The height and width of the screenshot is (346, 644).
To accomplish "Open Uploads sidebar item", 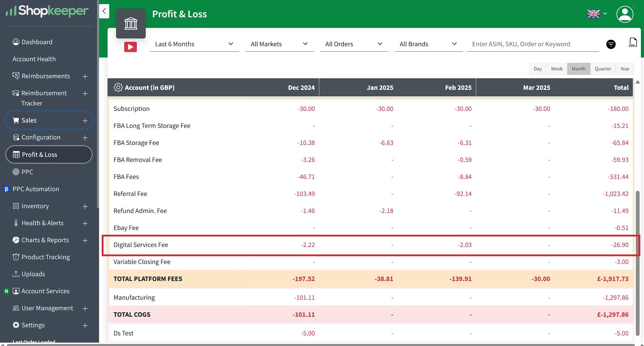I will tap(29, 274).
